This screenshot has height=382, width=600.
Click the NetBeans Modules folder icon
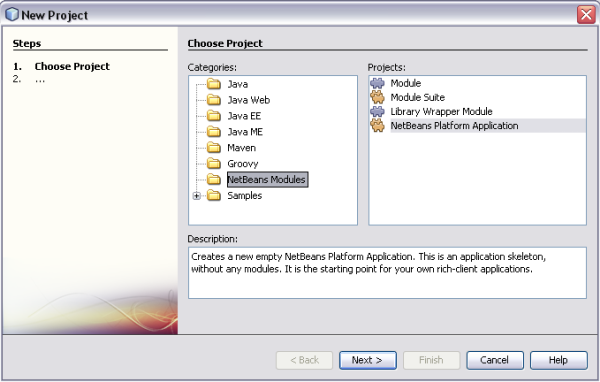(214, 179)
